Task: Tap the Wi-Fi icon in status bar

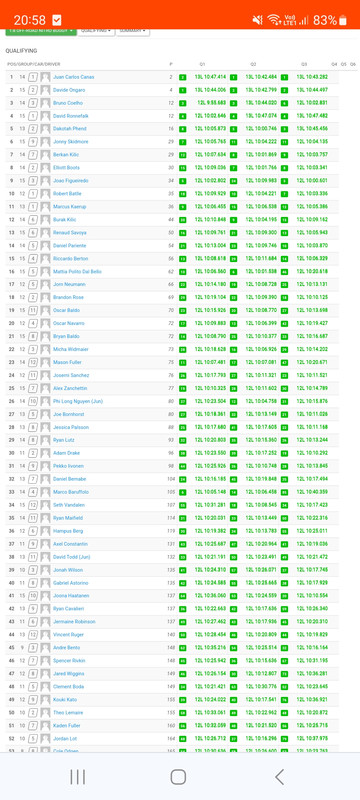Action: point(274,20)
